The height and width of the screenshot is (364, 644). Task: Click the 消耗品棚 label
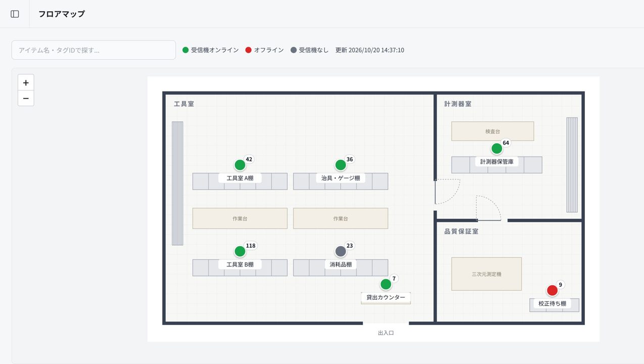click(340, 264)
